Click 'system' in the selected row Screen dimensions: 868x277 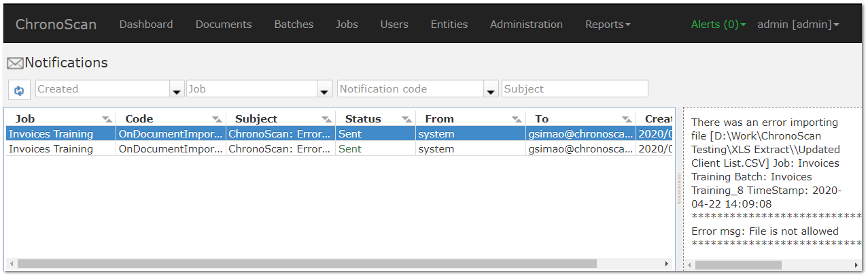pos(436,134)
